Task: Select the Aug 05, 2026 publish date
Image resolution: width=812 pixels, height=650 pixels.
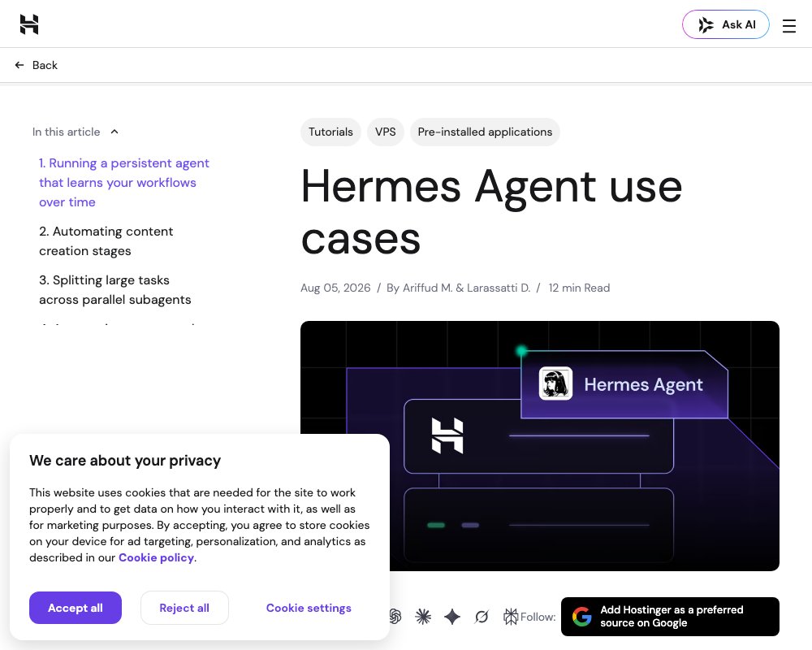Action: tap(335, 288)
